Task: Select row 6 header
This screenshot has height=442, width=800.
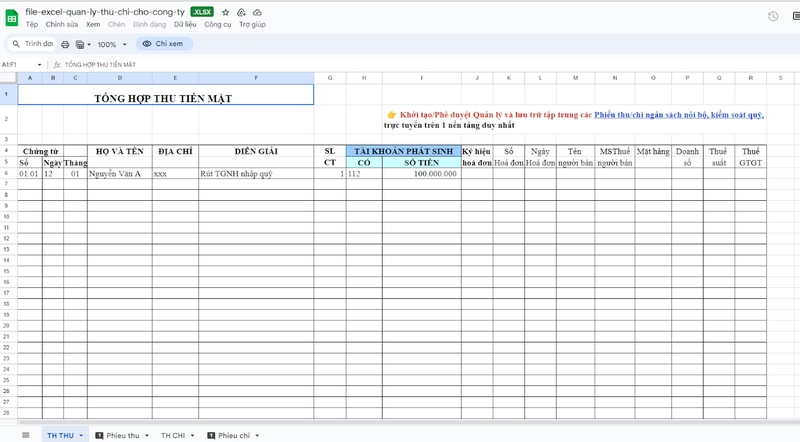Action: pos(7,174)
